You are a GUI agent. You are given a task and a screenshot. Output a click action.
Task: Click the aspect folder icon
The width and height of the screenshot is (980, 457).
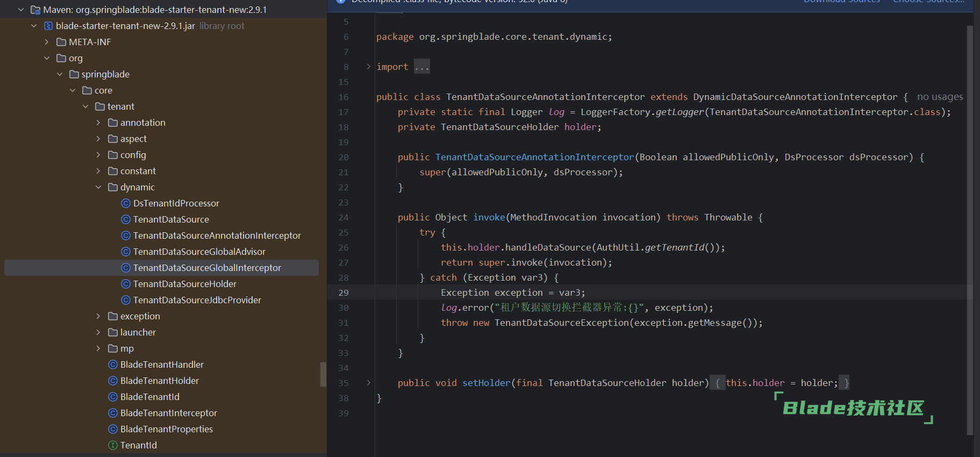pyautogui.click(x=113, y=139)
